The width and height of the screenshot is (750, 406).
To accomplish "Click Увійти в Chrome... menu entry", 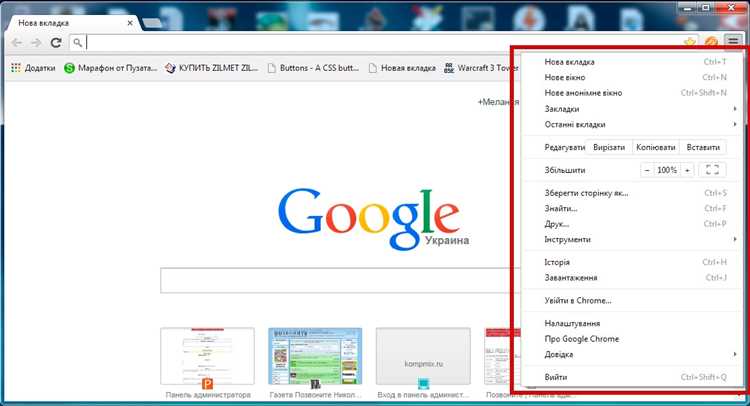I will coord(632,300).
